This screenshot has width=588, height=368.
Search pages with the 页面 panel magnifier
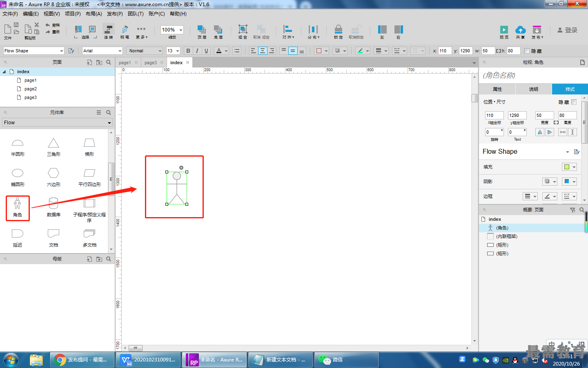(109, 62)
